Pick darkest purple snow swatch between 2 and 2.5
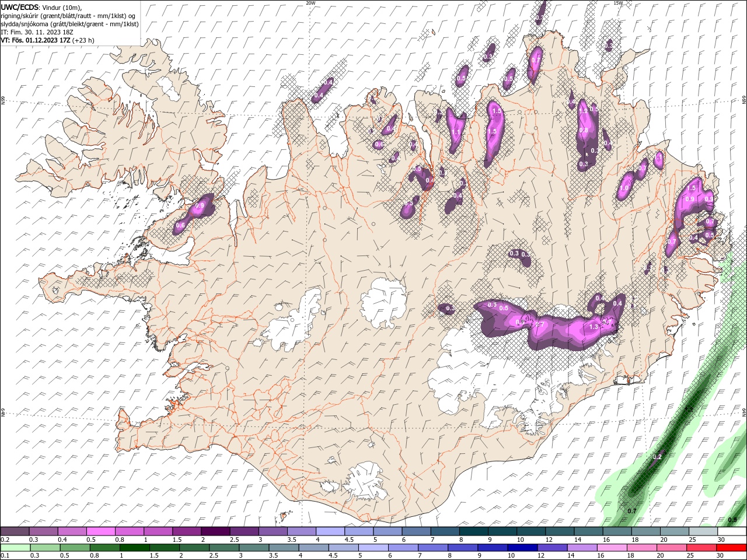 (x=215, y=531)
